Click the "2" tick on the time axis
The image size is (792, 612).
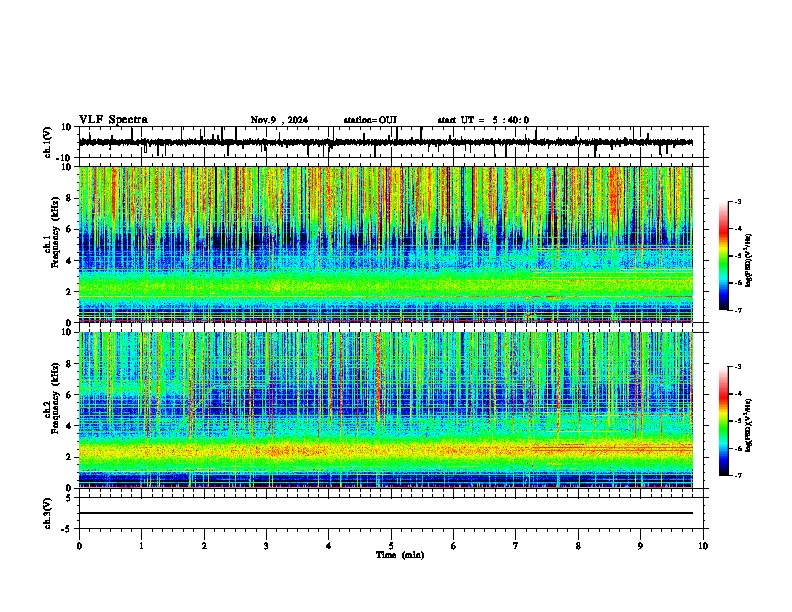pos(204,546)
